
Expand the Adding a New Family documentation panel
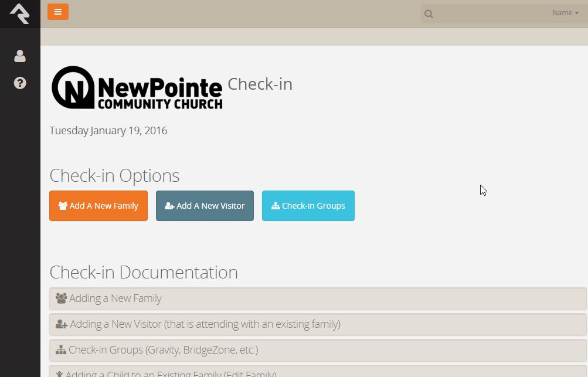(x=317, y=298)
